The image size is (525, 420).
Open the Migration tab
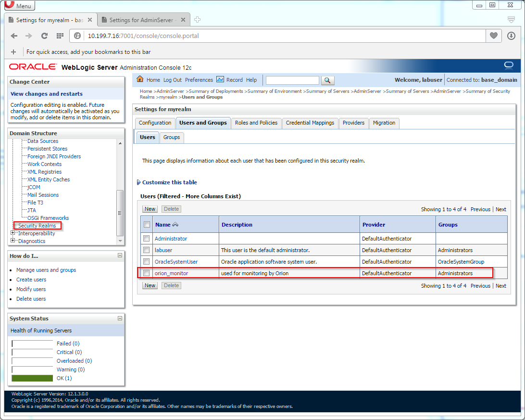tap(384, 123)
